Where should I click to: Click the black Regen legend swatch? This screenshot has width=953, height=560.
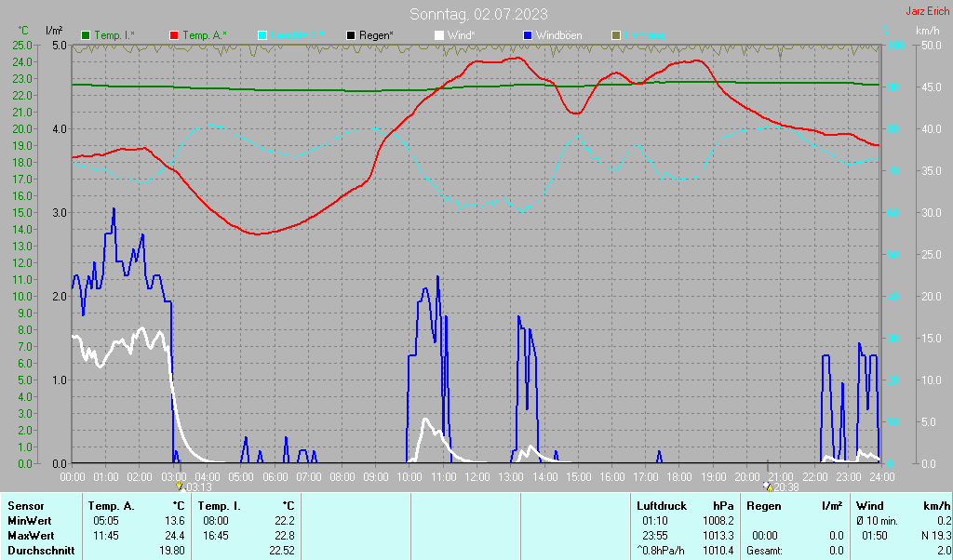click(x=351, y=35)
